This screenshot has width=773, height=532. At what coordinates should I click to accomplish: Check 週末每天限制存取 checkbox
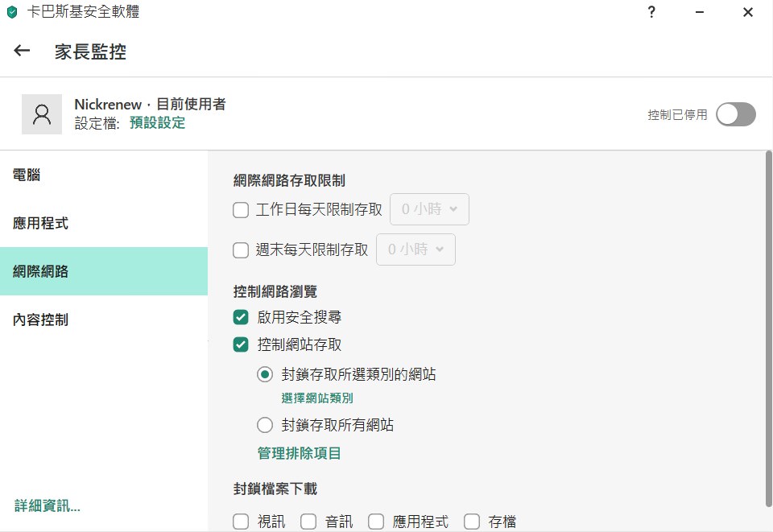[x=241, y=250]
